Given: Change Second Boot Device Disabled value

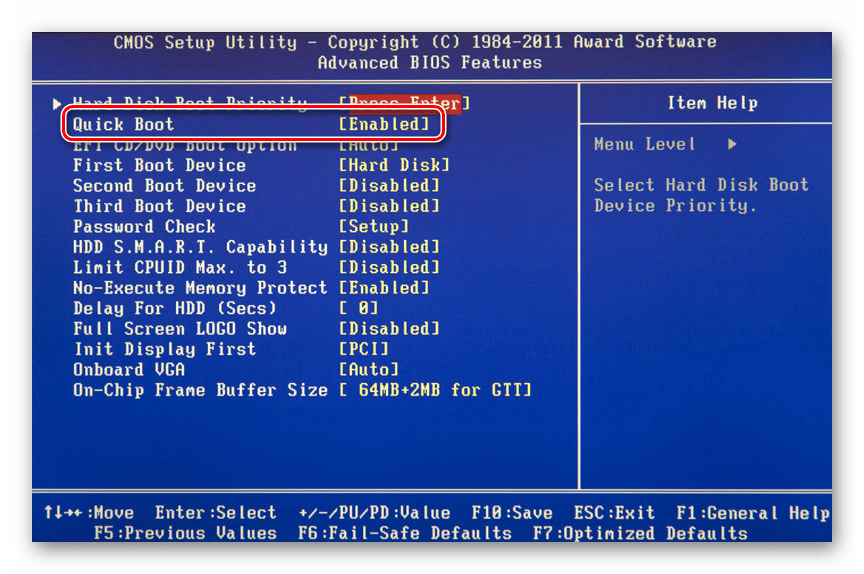Looking at the screenshot, I should [x=389, y=186].
